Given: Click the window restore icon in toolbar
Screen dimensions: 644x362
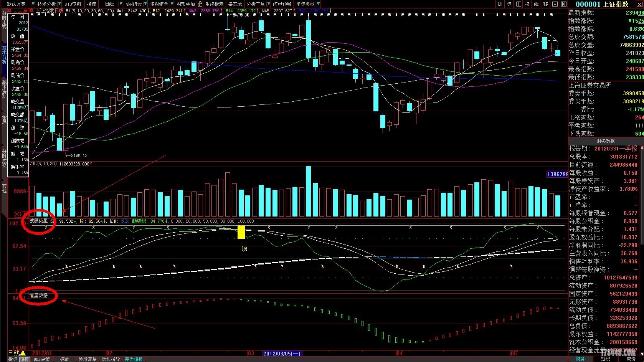Looking at the screenshot, I should (555, 4).
